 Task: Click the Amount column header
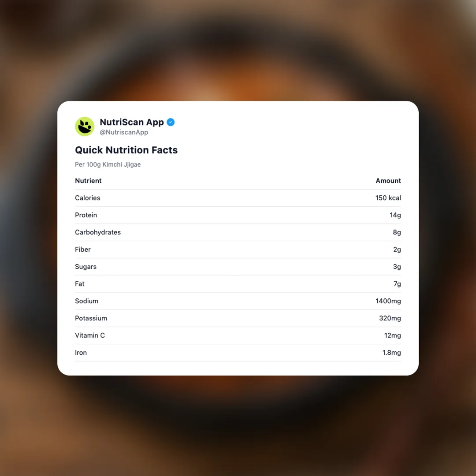[388, 181]
